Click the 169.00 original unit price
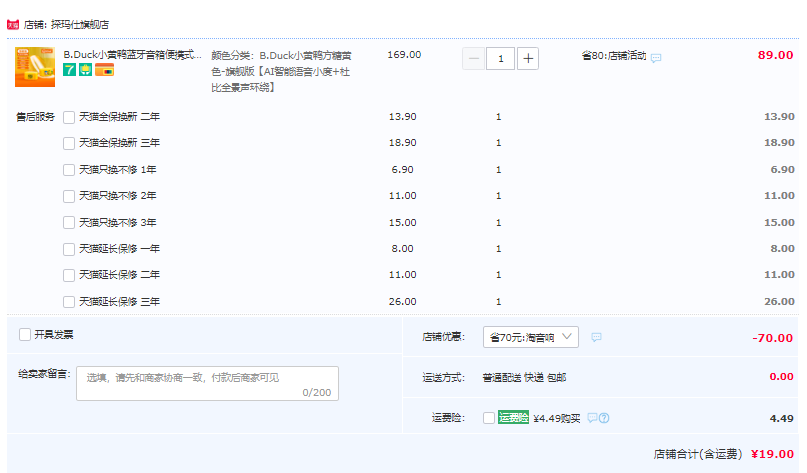 (404, 55)
